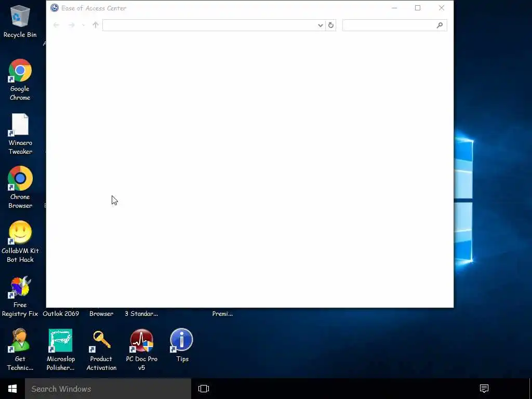Open the Windows Start menu
Screen dimensions: 532x399
pyautogui.click(x=12, y=389)
